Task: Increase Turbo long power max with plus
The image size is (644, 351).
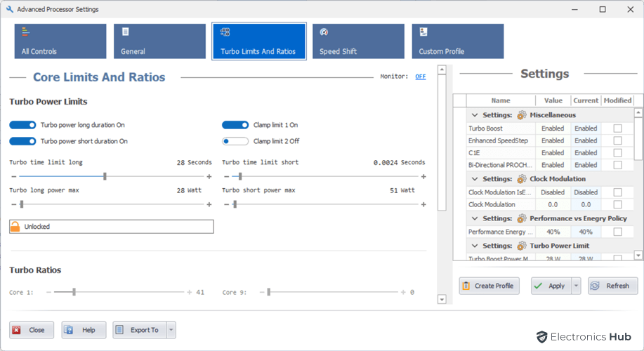Action: click(209, 204)
